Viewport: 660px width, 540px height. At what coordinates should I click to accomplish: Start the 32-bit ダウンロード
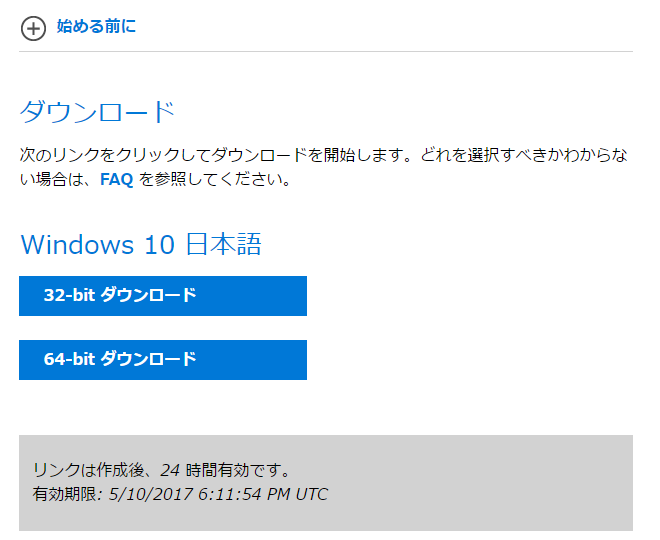click(x=163, y=296)
